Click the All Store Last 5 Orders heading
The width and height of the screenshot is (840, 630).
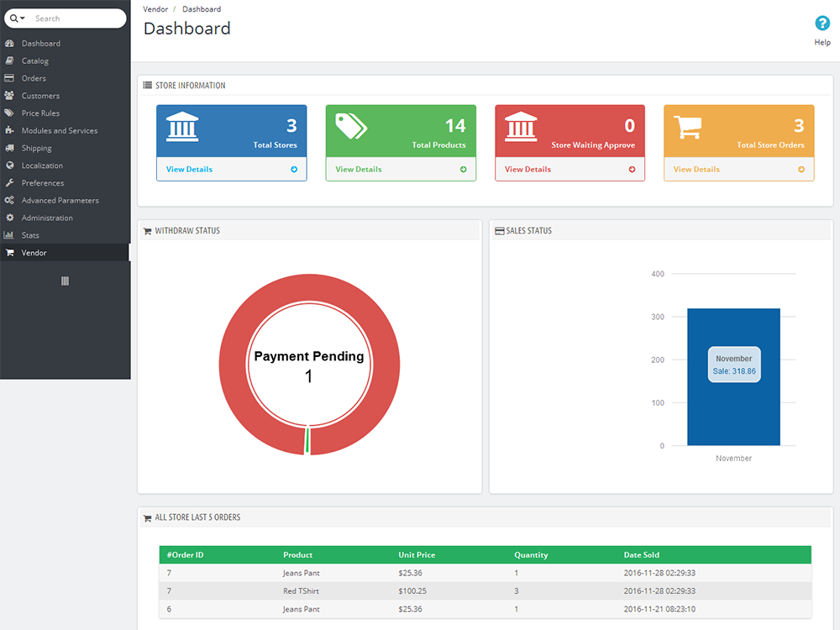pyautogui.click(x=197, y=517)
